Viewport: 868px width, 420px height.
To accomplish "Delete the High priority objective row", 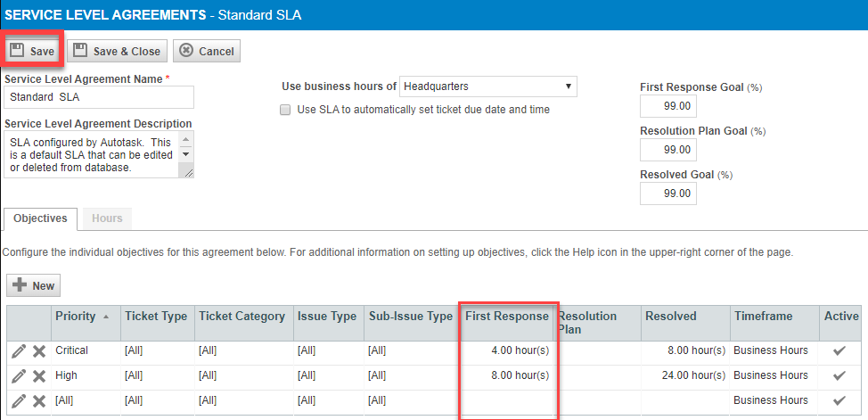I will [39, 376].
